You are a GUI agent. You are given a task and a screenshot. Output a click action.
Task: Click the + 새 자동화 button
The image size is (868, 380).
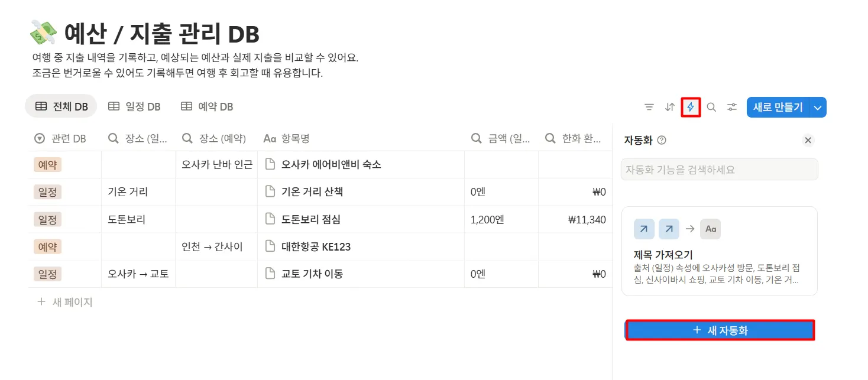(720, 330)
